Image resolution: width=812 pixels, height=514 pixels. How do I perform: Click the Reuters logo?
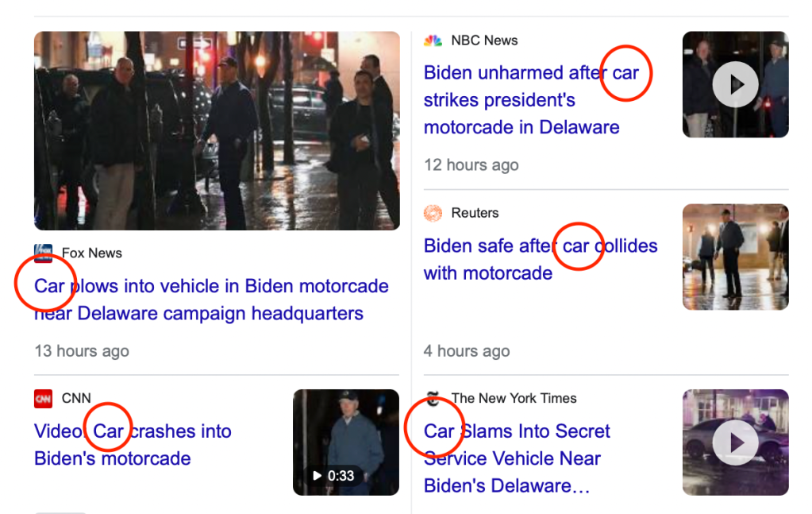[432, 213]
